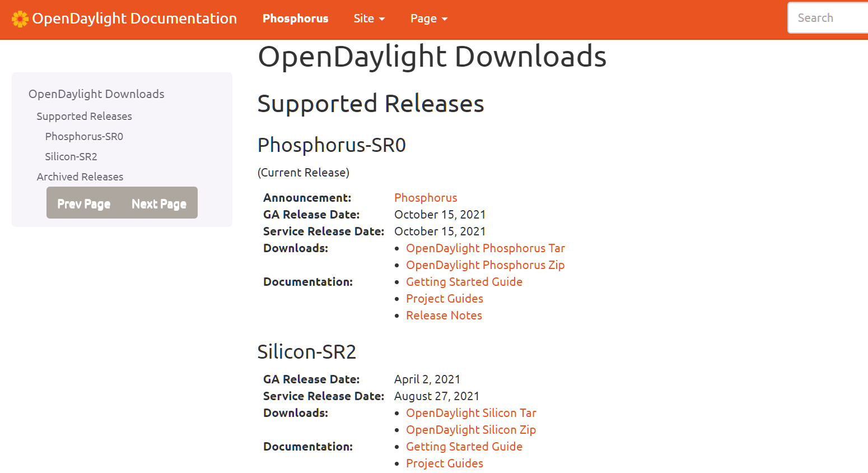
Task: Download the OpenDaylight Phosphorus Tar
Action: click(485, 248)
